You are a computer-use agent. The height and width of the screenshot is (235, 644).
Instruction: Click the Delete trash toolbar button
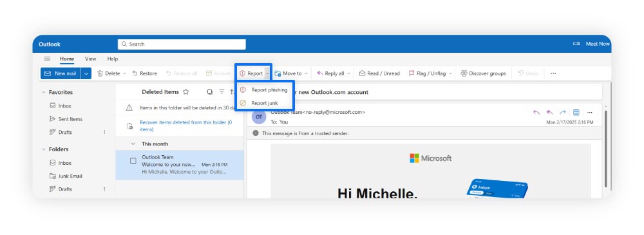[x=108, y=73]
